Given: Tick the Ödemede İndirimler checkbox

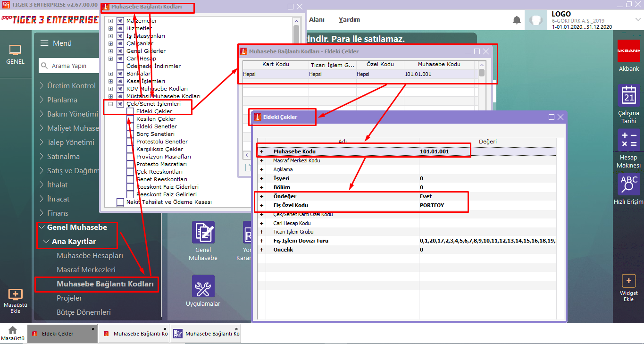Looking at the screenshot, I should click(x=120, y=66).
